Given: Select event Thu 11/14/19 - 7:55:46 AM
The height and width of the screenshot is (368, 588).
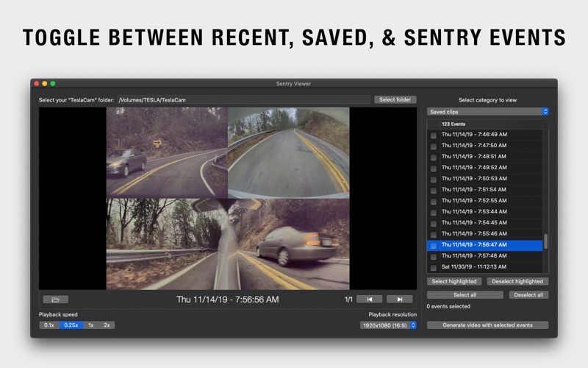Looking at the screenshot, I should coord(474,233).
